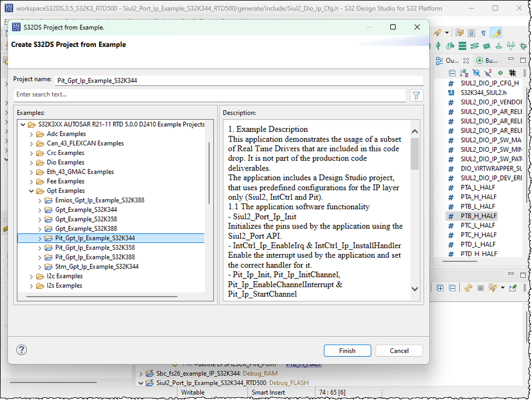Click the Cancel button
The image size is (532, 401).
[399, 350]
